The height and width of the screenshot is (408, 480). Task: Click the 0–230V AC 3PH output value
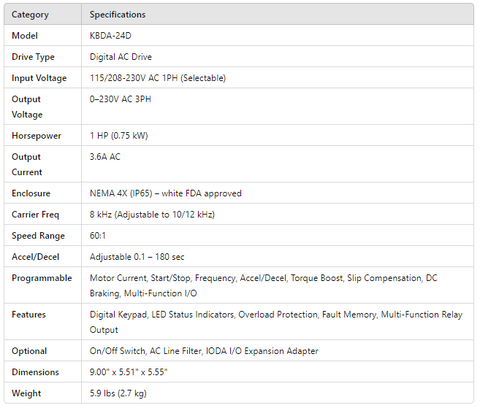coord(120,99)
